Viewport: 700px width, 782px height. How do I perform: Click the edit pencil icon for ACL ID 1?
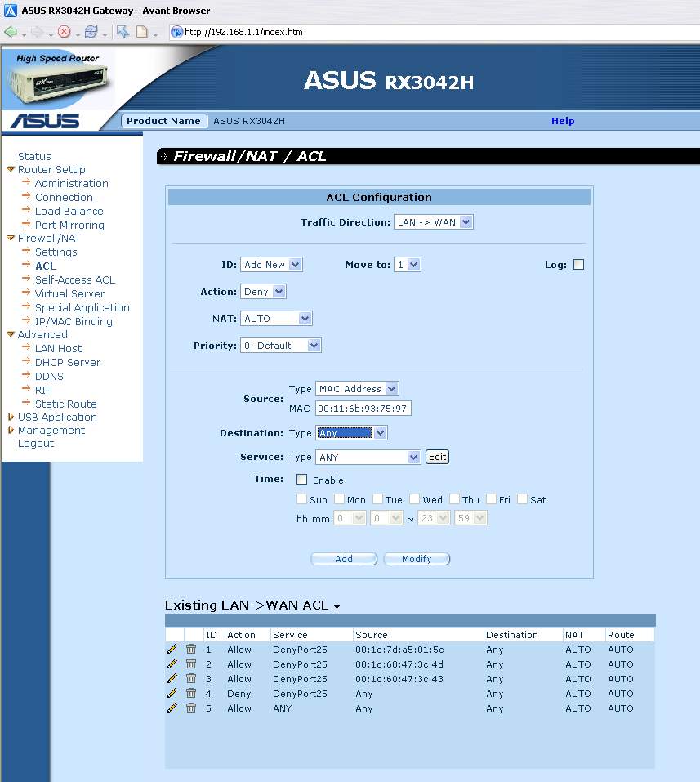tap(172, 650)
